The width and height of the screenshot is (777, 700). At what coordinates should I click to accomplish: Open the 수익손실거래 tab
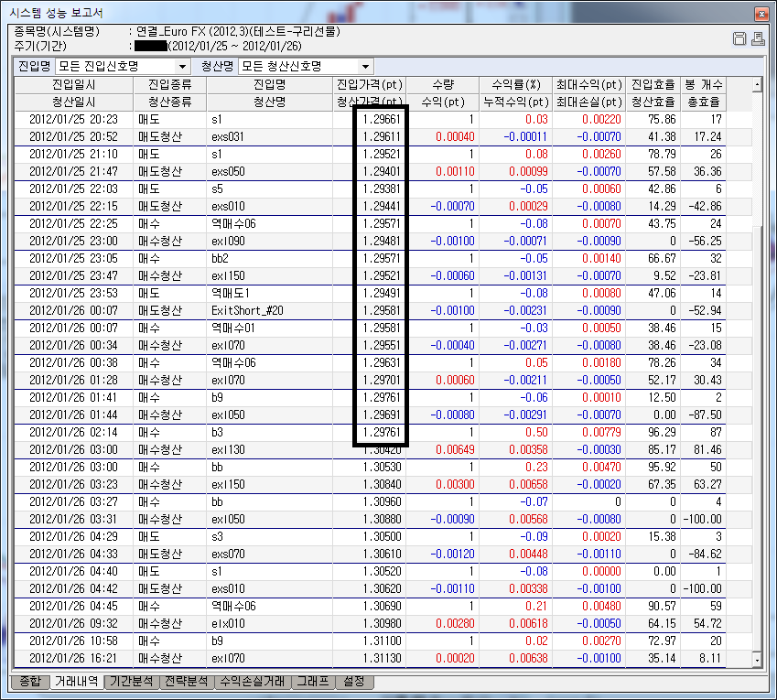(x=250, y=682)
